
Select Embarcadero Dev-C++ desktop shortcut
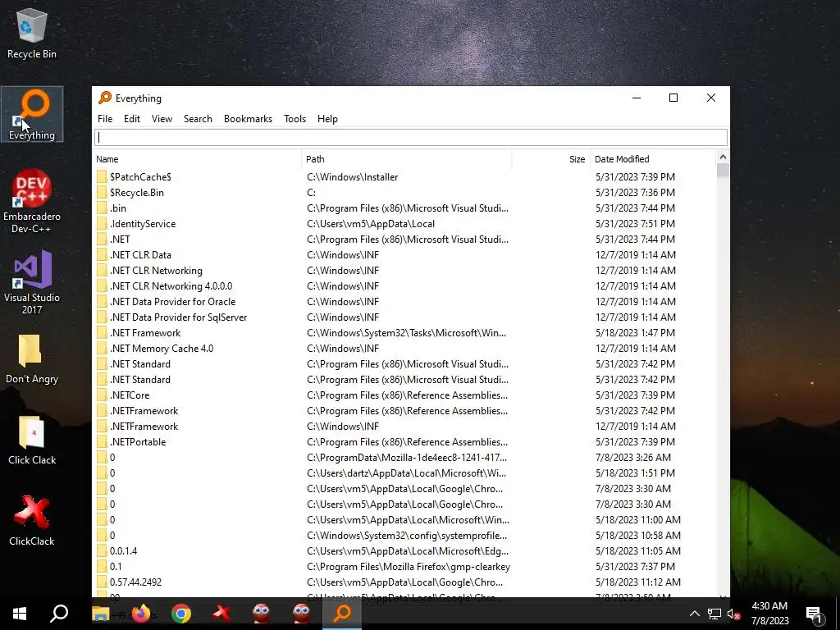pos(32,201)
